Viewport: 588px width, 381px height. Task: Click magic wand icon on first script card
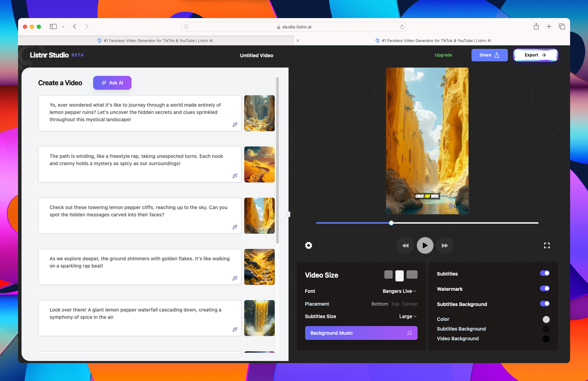pos(235,125)
